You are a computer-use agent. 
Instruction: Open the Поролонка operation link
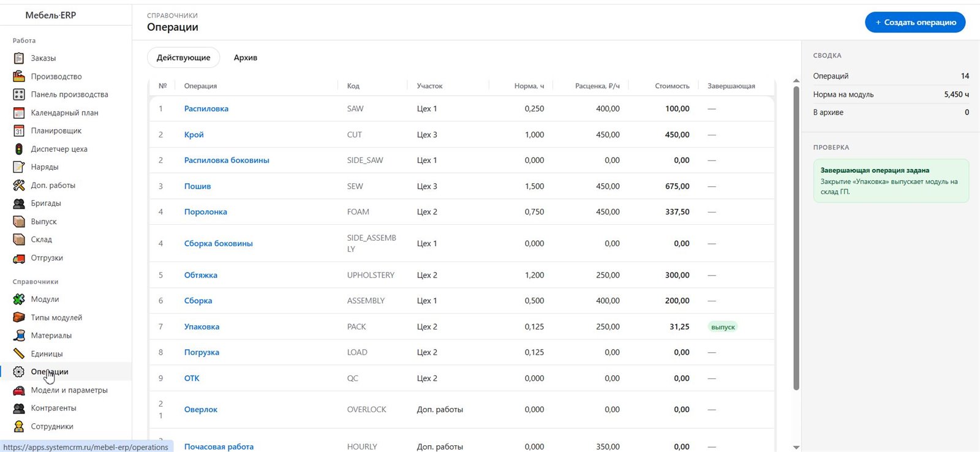[206, 212]
